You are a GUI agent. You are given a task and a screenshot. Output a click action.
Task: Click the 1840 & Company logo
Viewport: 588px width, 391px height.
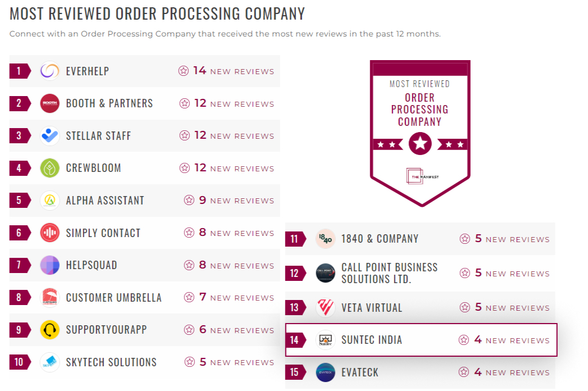[x=325, y=239]
